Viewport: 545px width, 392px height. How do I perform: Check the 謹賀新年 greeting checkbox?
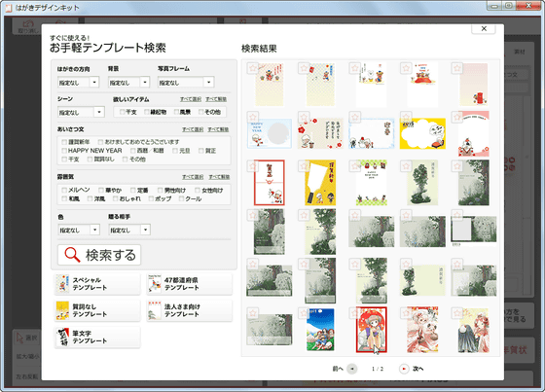pos(64,142)
